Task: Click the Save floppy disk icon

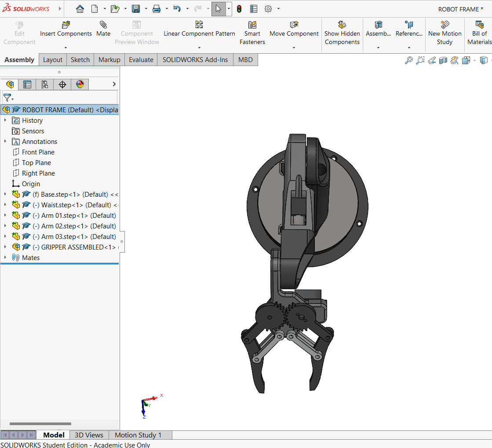Action: tap(136, 9)
